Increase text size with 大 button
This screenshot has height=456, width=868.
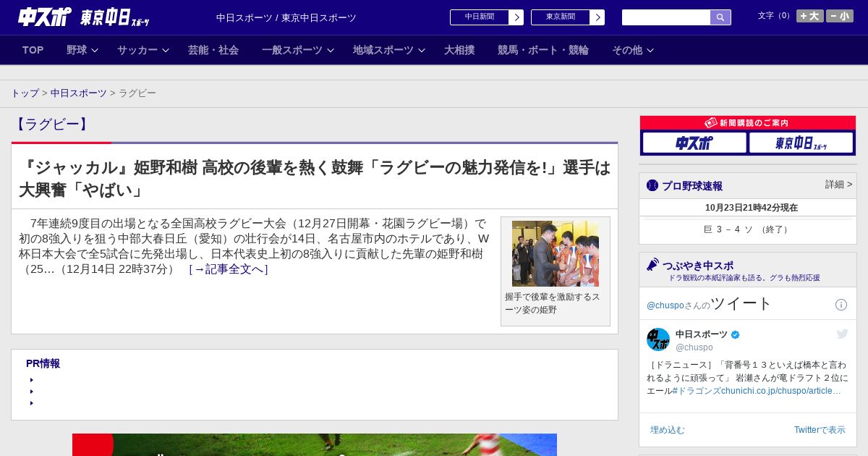tap(809, 16)
